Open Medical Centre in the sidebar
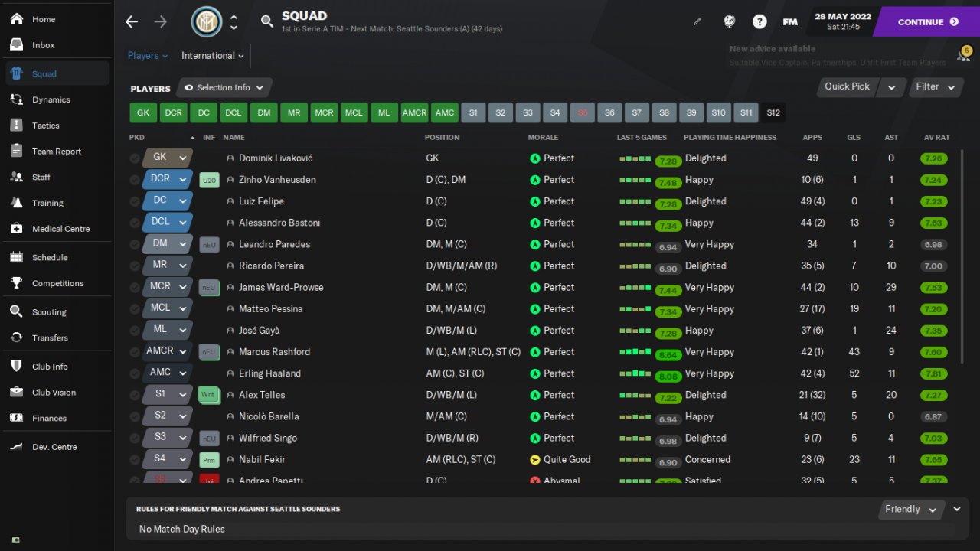Image resolution: width=980 pixels, height=551 pixels. (x=57, y=229)
